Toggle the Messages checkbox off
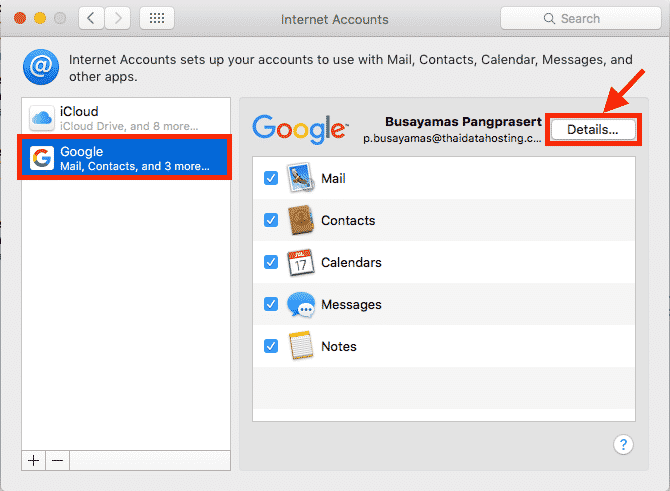Image resolution: width=670 pixels, height=491 pixels. pyautogui.click(x=271, y=304)
